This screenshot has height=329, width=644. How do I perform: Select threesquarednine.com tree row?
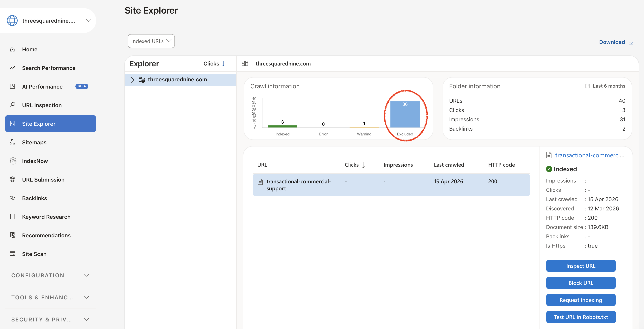[x=180, y=80]
